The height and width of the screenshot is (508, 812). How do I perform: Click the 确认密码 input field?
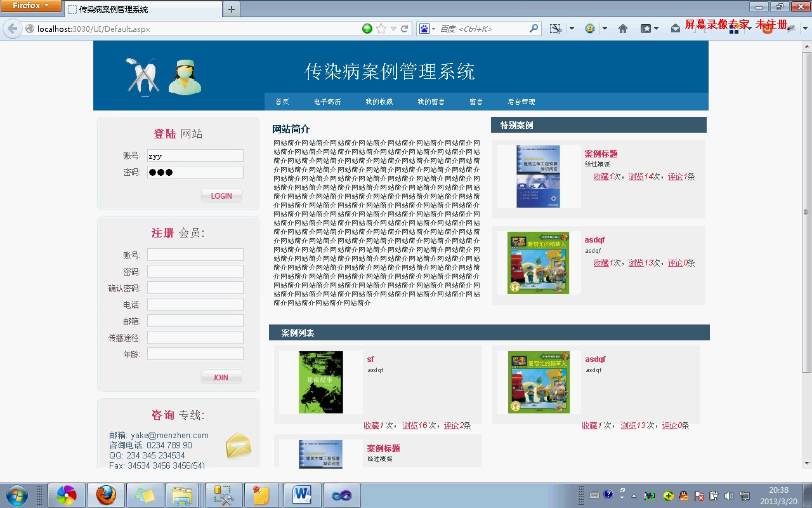point(195,288)
